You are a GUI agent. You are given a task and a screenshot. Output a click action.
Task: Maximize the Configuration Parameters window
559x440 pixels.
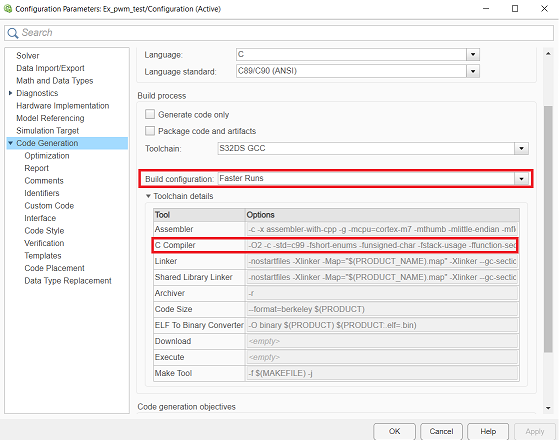point(515,9)
